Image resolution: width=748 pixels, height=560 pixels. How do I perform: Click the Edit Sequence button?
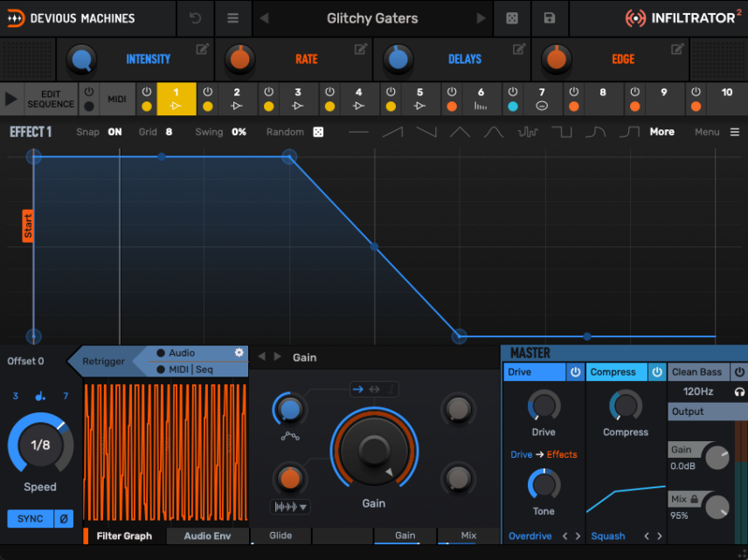[x=51, y=99]
